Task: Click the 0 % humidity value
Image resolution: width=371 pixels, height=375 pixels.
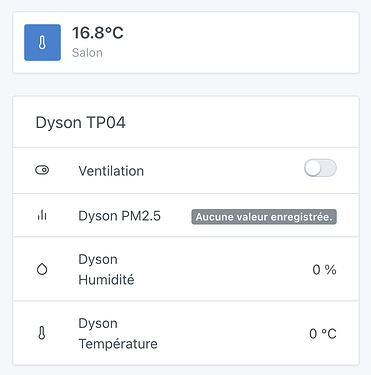Action: click(324, 269)
